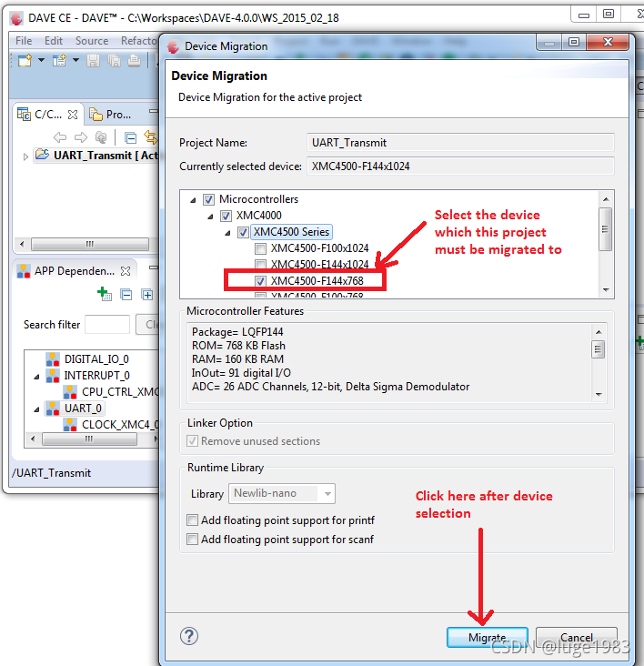Image resolution: width=644 pixels, height=666 pixels.
Task: Check the XMC4500-F100x1024 device checkbox
Action: pyautogui.click(x=260, y=248)
